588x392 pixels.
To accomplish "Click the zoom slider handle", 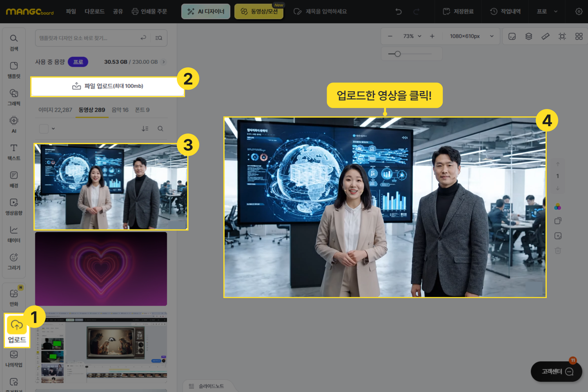I will (x=397, y=54).
